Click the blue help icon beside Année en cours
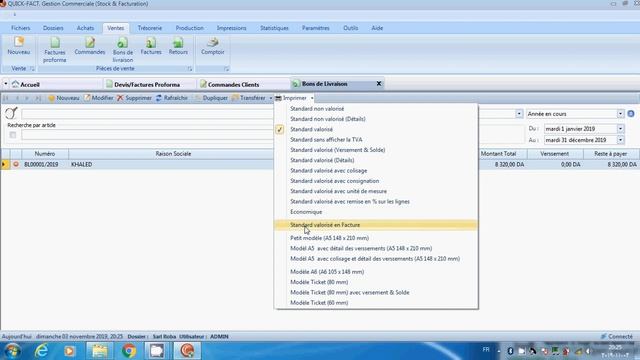640x360 pixels. (631, 114)
